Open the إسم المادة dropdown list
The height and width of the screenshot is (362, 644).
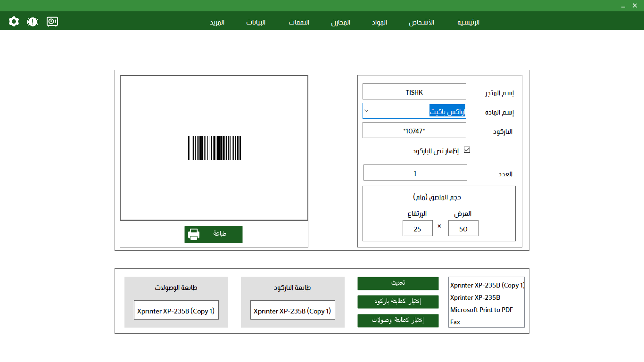point(366,111)
